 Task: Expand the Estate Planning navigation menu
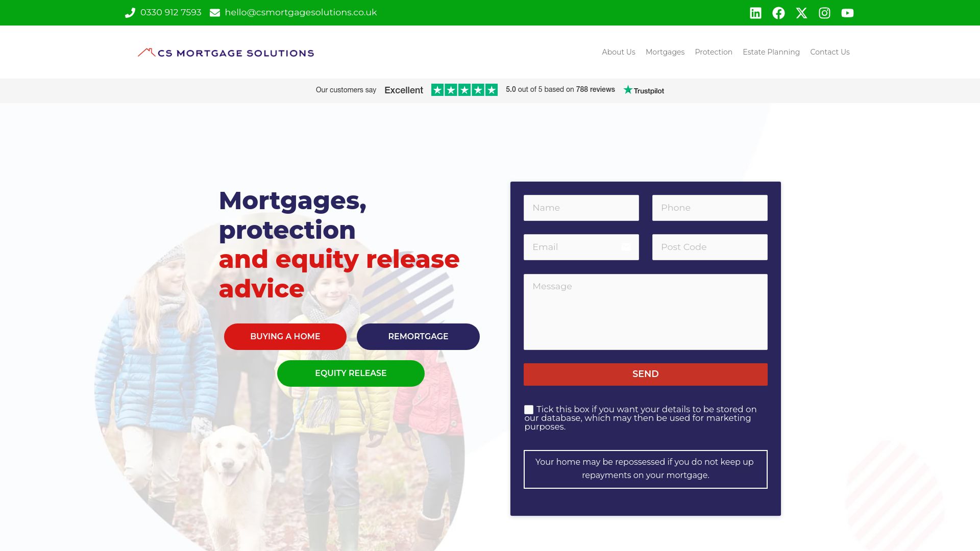(771, 52)
